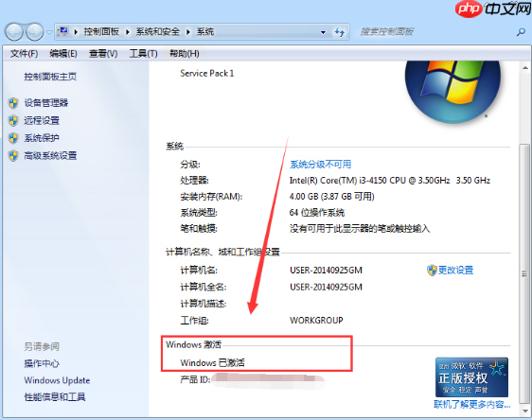Go to 控制面板主页
Screen dimensions: 532x420
[50, 77]
